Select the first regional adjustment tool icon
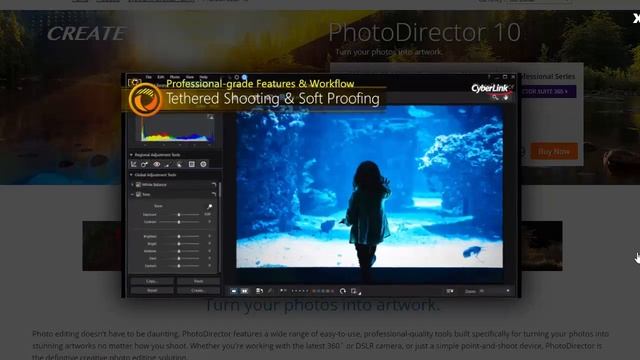The height and width of the screenshot is (360, 640). coord(133,164)
